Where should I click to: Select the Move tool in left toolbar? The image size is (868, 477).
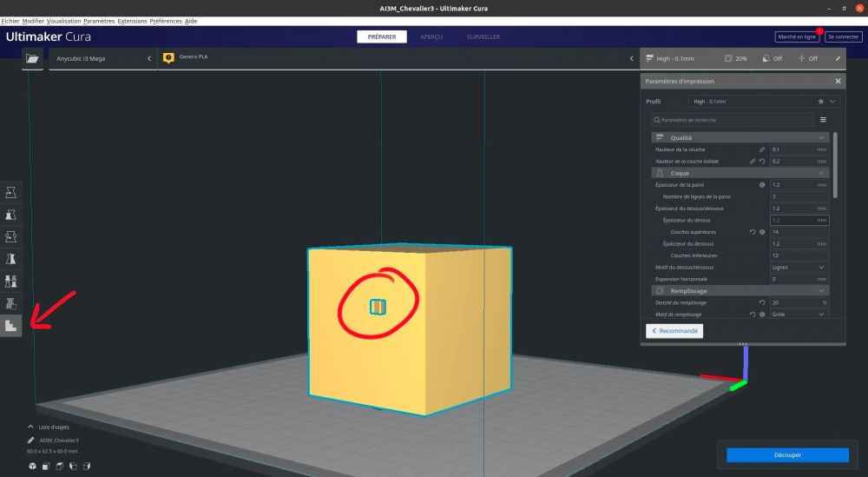tap(10, 192)
